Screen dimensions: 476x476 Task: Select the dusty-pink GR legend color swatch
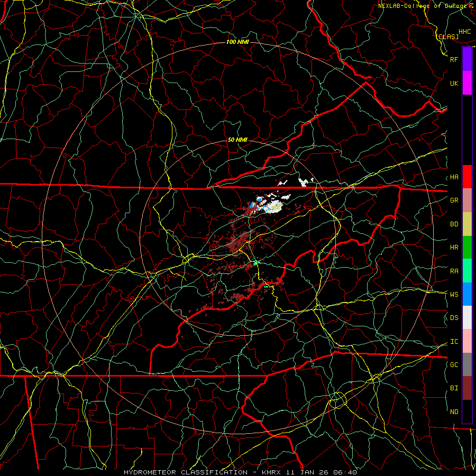pyautogui.click(x=467, y=200)
